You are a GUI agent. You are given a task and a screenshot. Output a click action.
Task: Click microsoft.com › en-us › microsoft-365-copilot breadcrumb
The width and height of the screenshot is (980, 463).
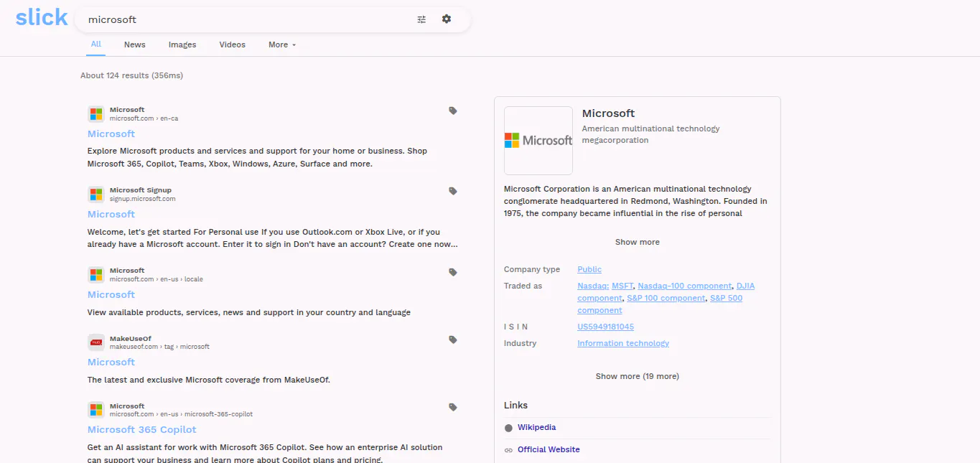pyautogui.click(x=181, y=414)
